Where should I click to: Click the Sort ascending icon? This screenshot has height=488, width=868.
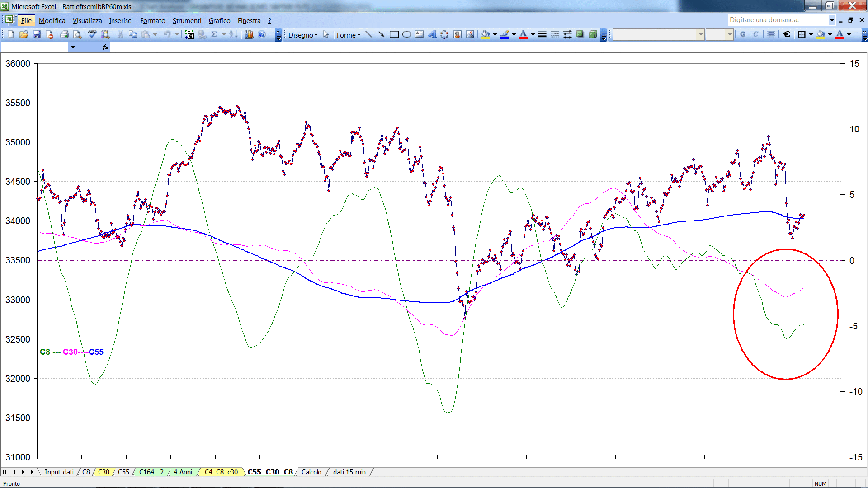coord(233,34)
